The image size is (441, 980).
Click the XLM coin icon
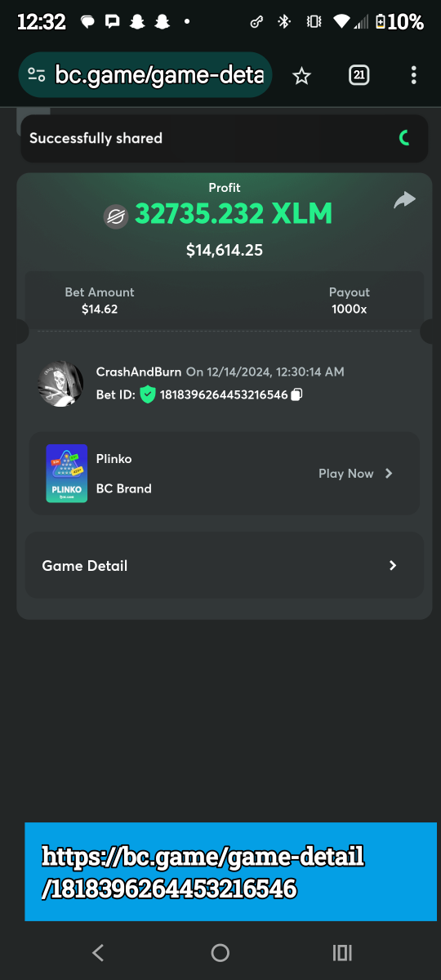(x=116, y=216)
